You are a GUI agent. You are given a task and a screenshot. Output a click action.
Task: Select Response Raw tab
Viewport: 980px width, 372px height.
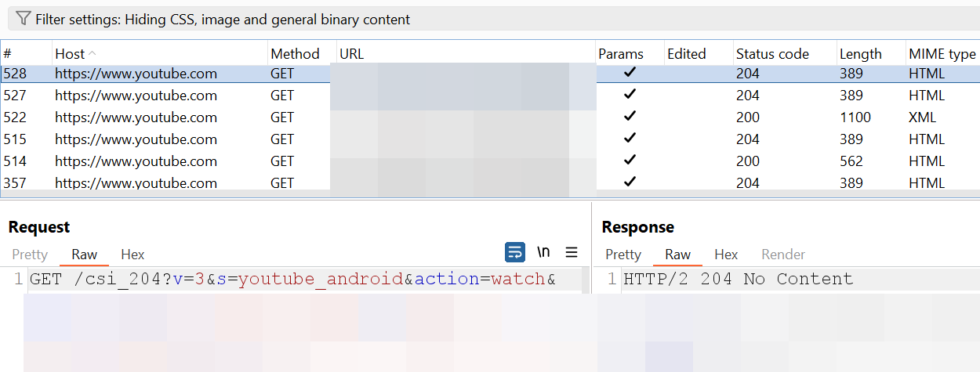click(677, 255)
